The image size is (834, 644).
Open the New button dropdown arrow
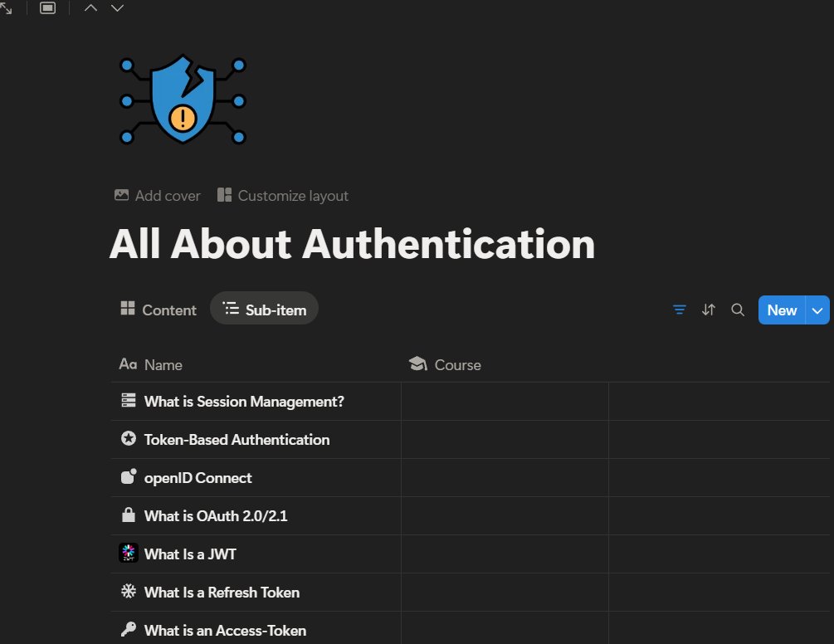tap(817, 310)
